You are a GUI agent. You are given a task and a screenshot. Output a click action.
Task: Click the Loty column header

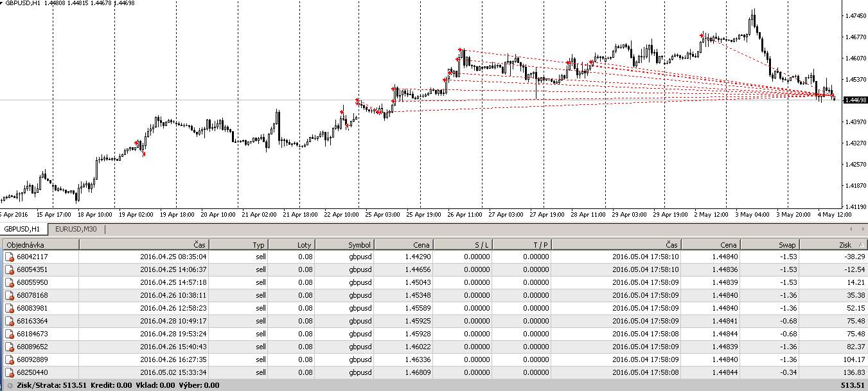(x=291, y=245)
